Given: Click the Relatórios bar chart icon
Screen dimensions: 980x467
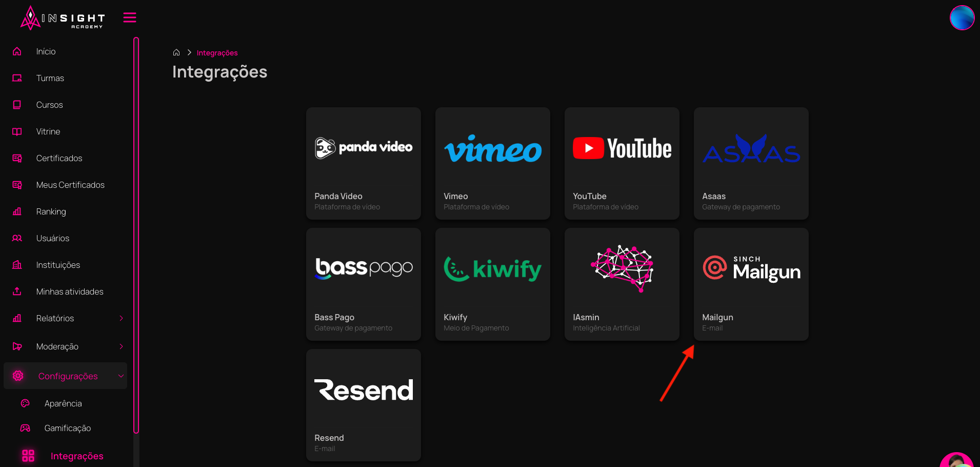Looking at the screenshot, I should (17, 318).
